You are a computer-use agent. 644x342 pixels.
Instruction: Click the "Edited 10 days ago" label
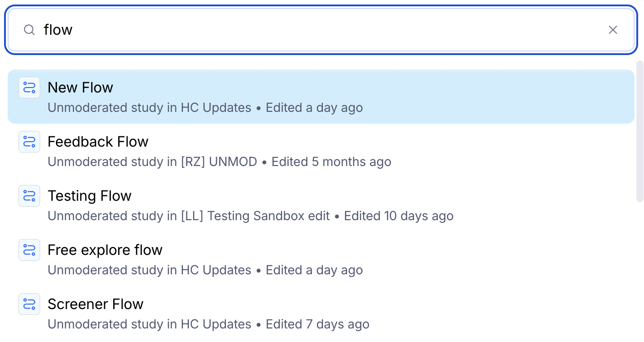[399, 216]
